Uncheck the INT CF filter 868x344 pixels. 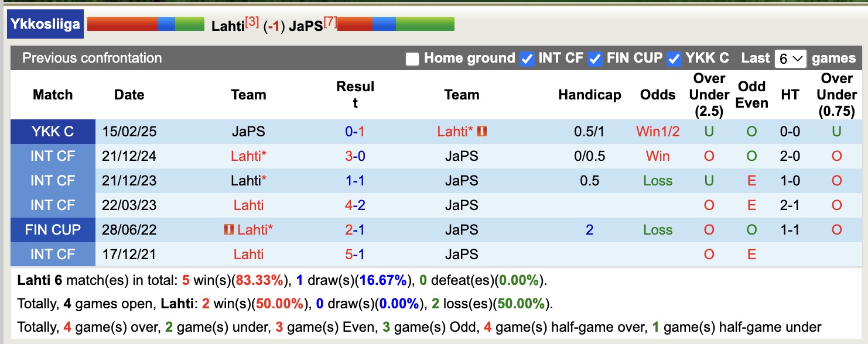[x=527, y=59]
